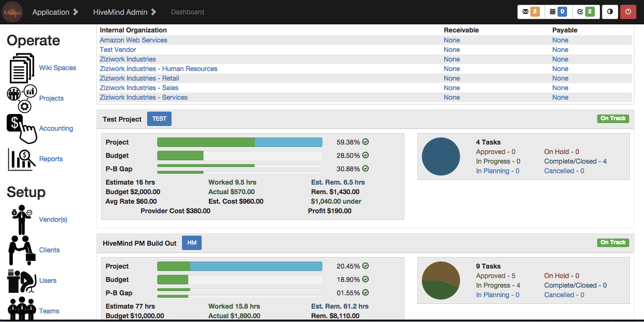The width and height of the screenshot is (644, 322).
Task: Click the HiveMind PM Build Out pie chart
Action: pyautogui.click(x=440, y=280)
